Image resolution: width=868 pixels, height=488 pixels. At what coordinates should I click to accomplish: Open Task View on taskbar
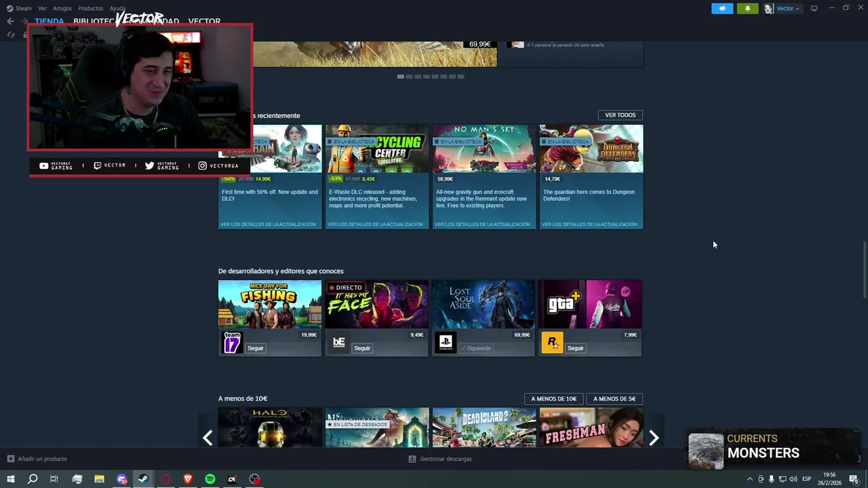coord(54,479)
